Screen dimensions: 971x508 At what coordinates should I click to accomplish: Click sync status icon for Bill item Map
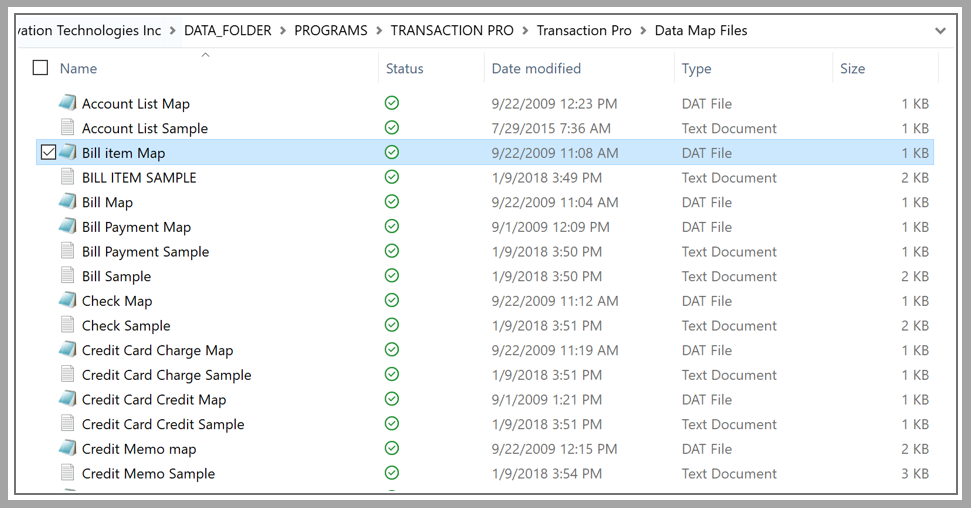(x=391, y=152)
